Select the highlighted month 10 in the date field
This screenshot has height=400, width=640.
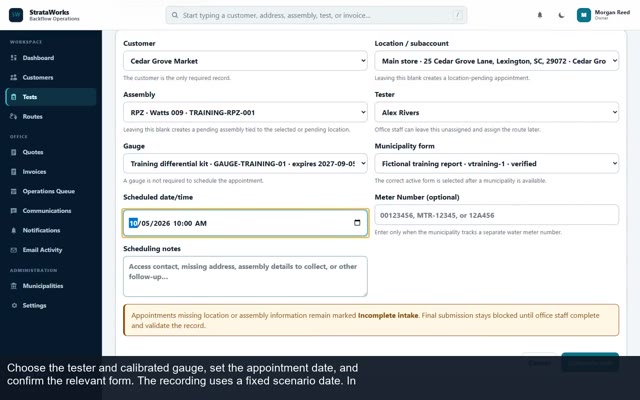(133, 223)
